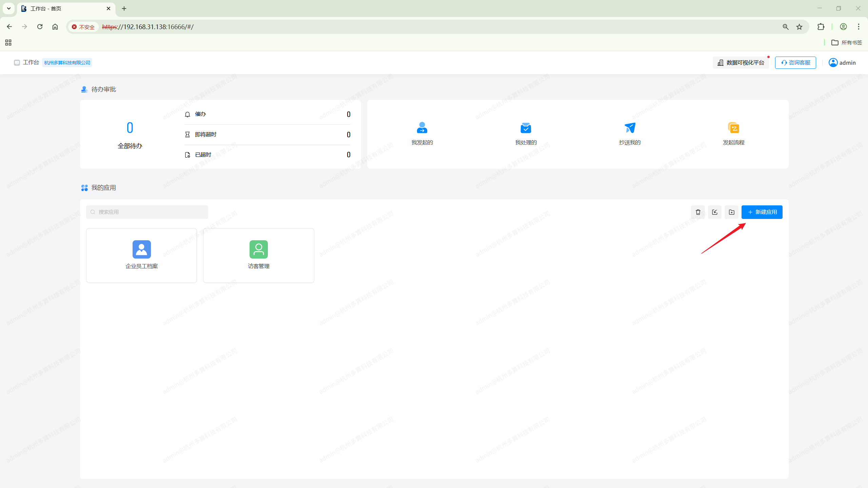Open the 数据可视化平台 link
The image size is (868, 488).
point(741,63)
